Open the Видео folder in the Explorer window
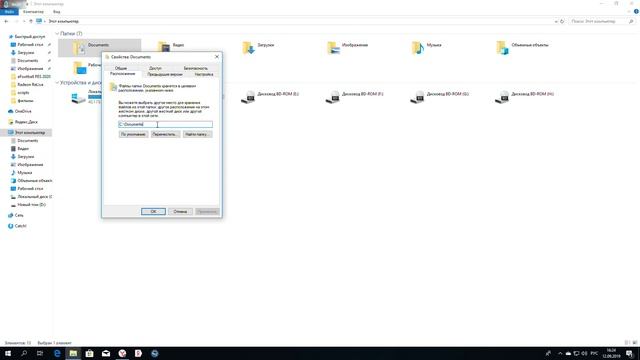 tap(164, 47)
